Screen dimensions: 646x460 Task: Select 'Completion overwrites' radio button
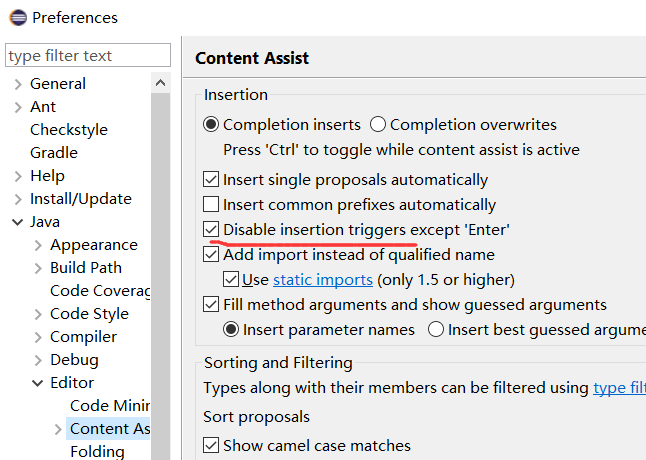coord(378,125)
